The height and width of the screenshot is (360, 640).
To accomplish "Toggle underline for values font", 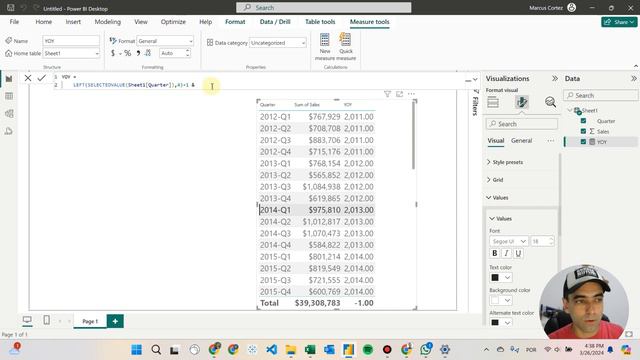I will click(518, 253).
